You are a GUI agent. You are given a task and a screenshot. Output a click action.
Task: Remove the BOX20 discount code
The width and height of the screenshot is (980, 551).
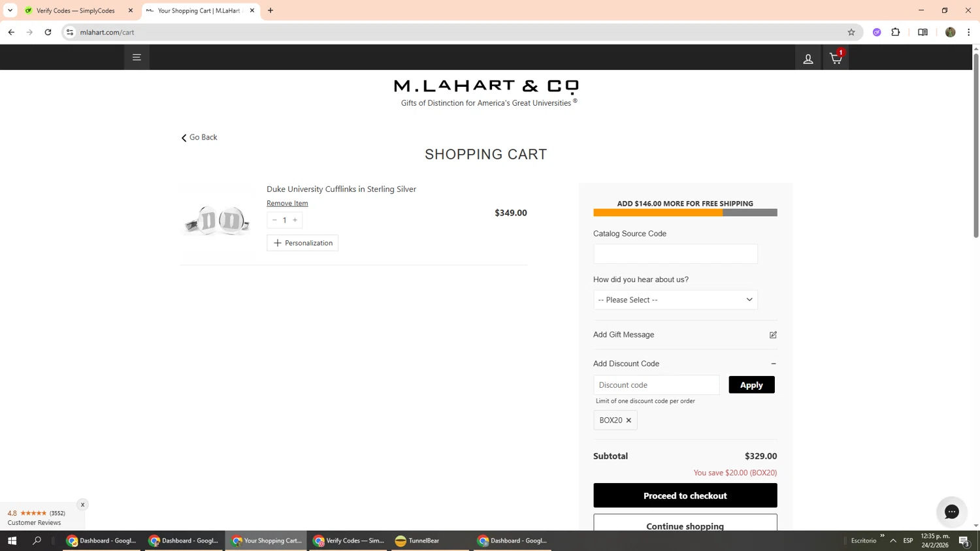pyautogui.click(x=629, y=420)
